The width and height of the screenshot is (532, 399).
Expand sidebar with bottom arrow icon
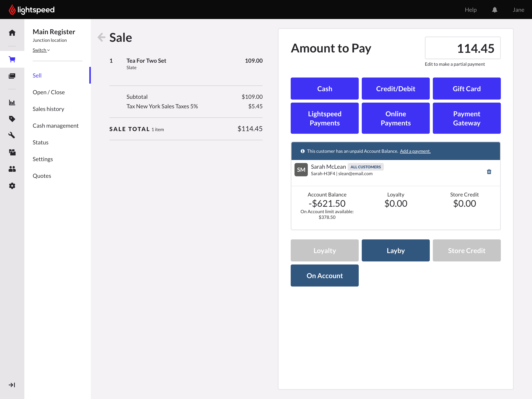[x=12, y=385]
